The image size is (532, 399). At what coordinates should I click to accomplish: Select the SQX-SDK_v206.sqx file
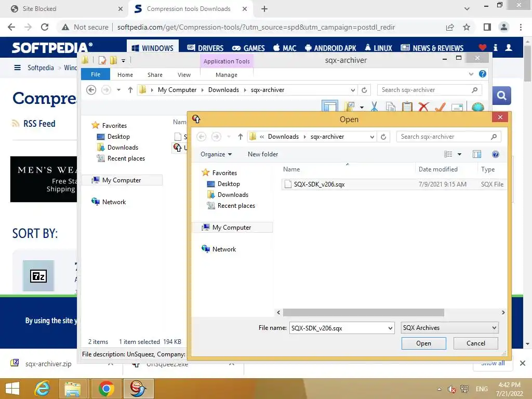coord(394,184)
